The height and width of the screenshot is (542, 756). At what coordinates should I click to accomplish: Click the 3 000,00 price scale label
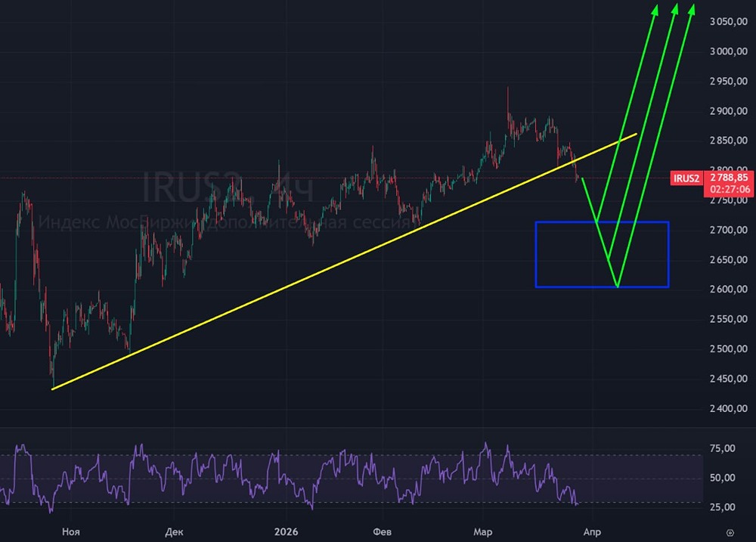(729, 51)
